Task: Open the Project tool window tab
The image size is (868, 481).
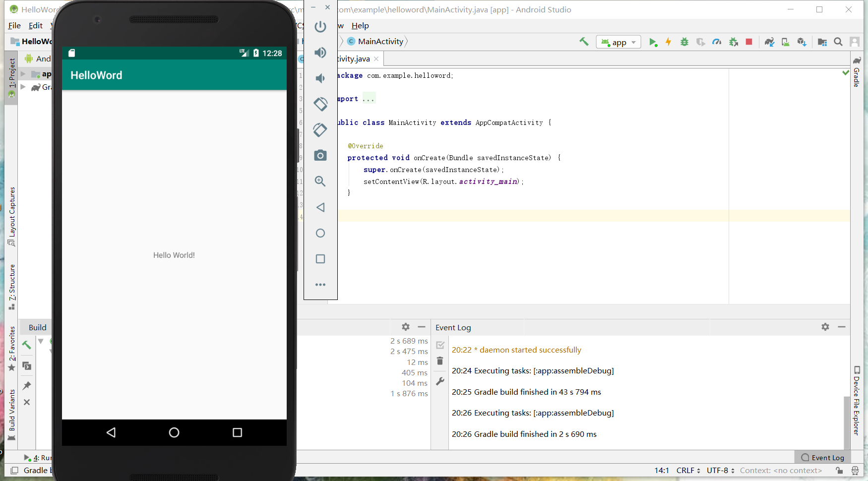Action: click(x=11, y=78)
